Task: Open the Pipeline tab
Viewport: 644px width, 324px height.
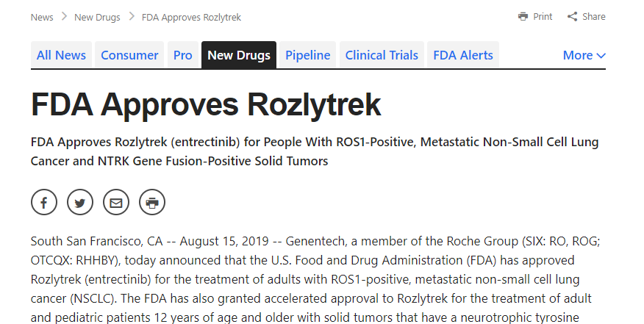Action: tap(307, 55)
